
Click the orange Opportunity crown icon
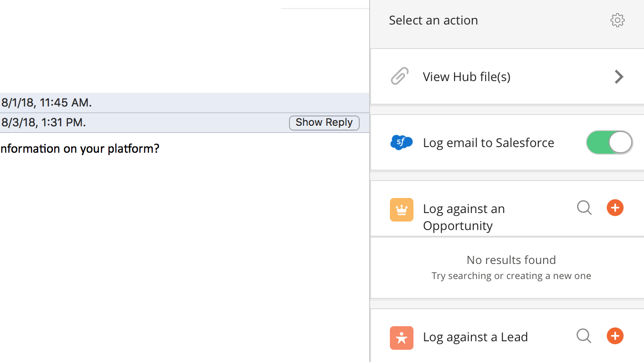(401, 210)
